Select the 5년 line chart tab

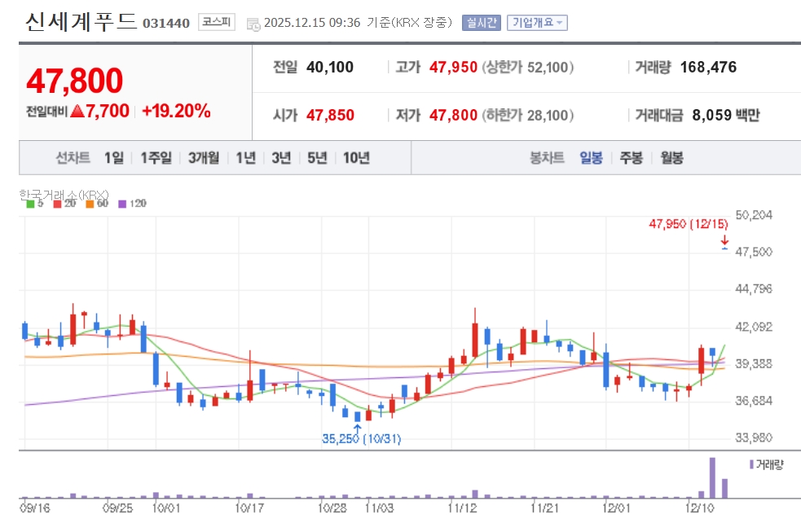(x=317, y=158)
